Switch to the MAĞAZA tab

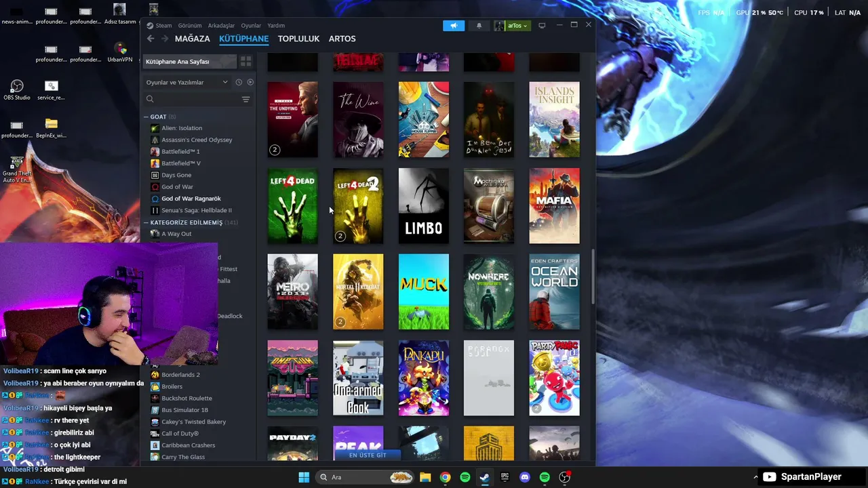point(193,39)
